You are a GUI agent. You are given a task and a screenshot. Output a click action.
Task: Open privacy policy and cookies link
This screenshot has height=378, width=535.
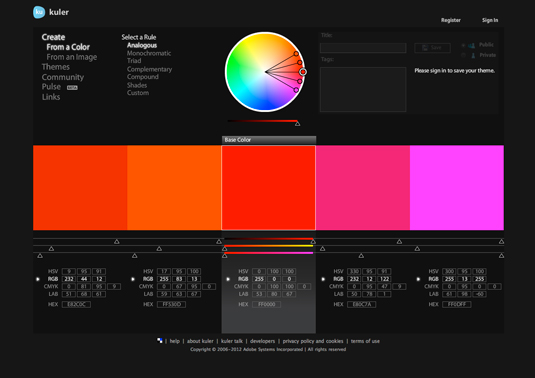point(313,341)
